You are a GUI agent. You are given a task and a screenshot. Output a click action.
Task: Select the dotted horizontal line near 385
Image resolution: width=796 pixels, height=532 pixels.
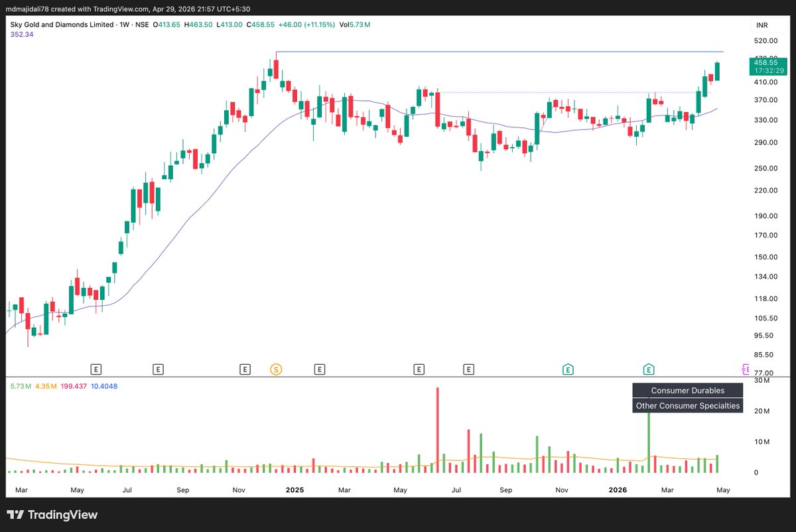point(574,92)
